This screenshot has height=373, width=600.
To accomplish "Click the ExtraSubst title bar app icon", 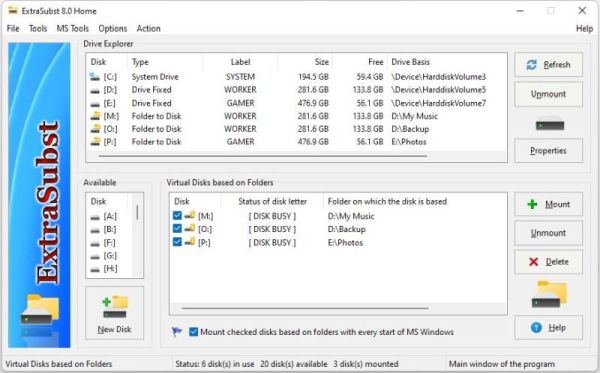I will [13, 11].
